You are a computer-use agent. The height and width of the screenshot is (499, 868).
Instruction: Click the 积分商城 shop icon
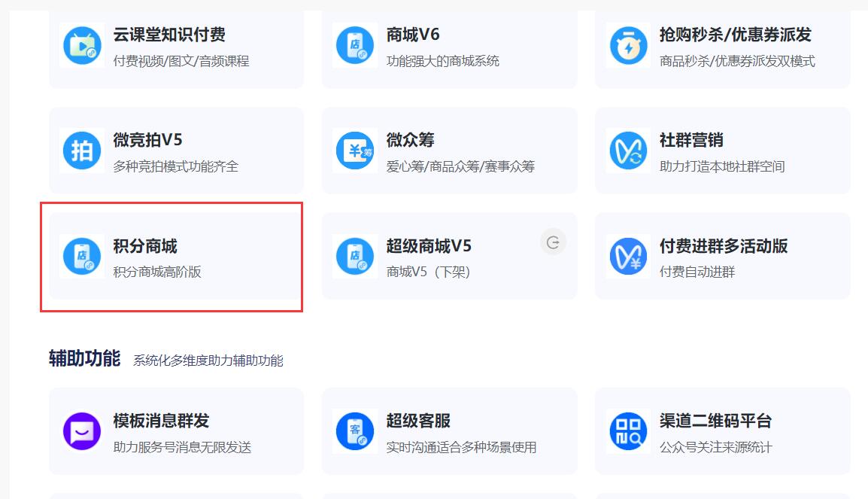82,257
